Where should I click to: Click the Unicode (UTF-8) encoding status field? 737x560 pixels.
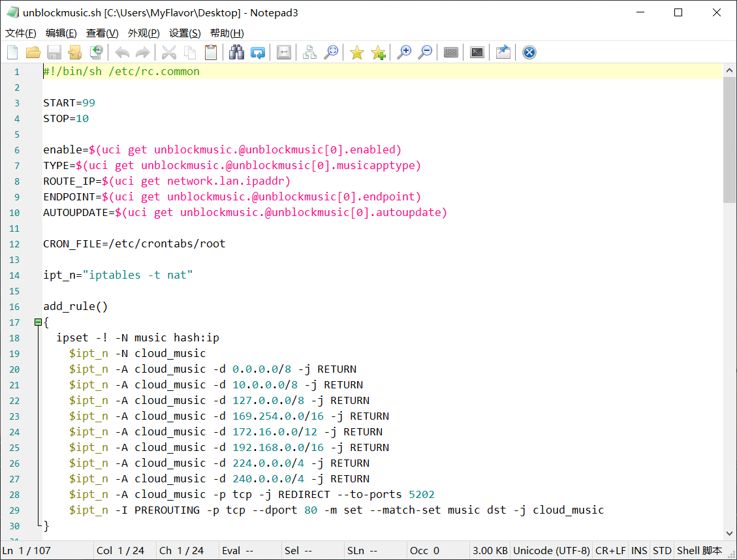(x=551, y=551)
